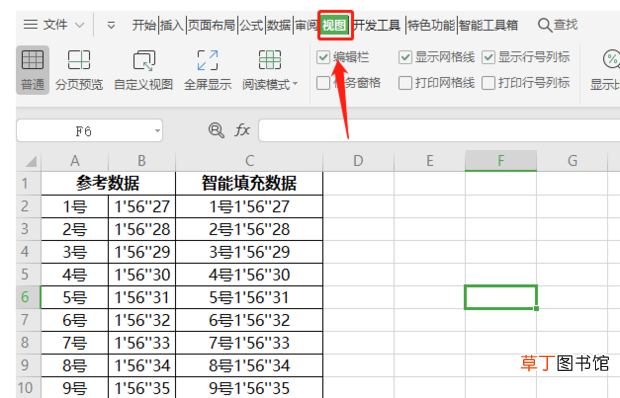
Task: Click the select-all corner triangle
Action: coord(31,161)
